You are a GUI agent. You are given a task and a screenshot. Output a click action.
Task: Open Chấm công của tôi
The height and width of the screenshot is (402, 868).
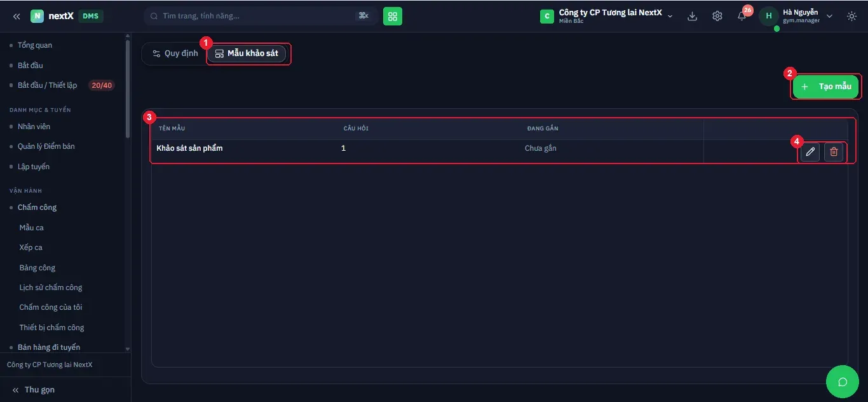click(x=51, y=307)
